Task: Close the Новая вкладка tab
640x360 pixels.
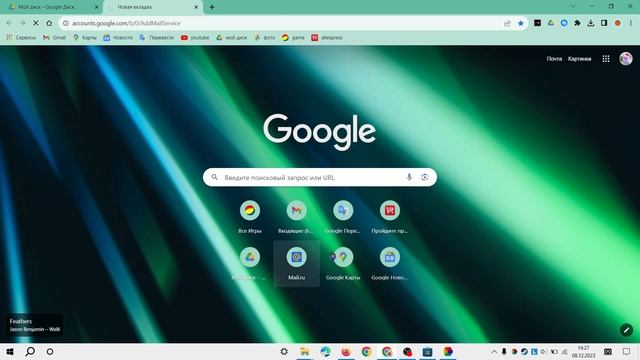Action: click(x=196, y=7)
